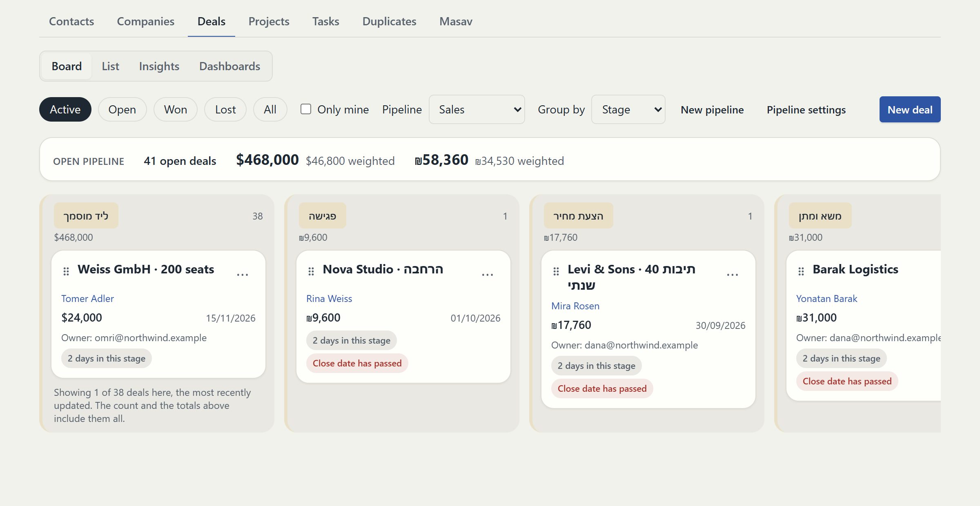Screen dimensions: 980x506
Task: Click the הצעת מחיר stage label
Action: tap(579, 215)
